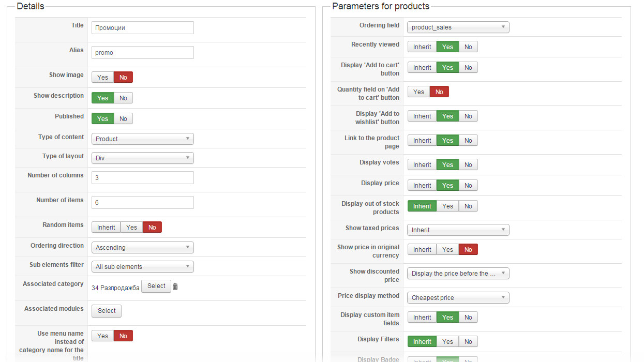This screenshot has width=644, height=362.
Task: Open the Price display method dropdown
Action: pos(458,297)
